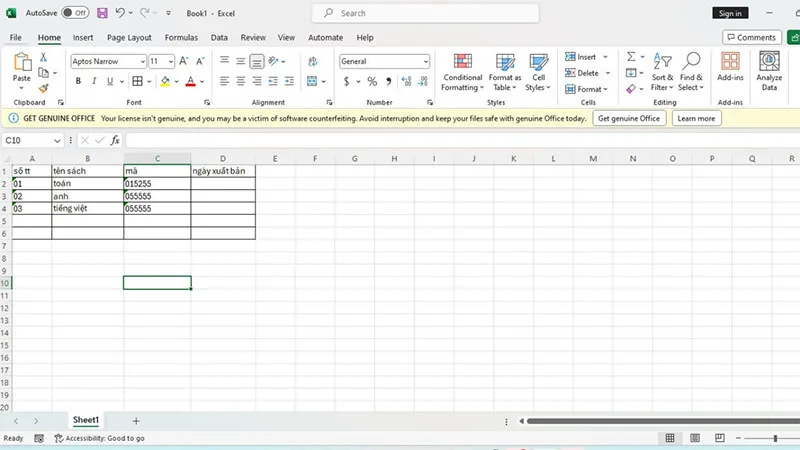The image size is (800, 450).
Task: Open the Data tab
Action: 219,37
